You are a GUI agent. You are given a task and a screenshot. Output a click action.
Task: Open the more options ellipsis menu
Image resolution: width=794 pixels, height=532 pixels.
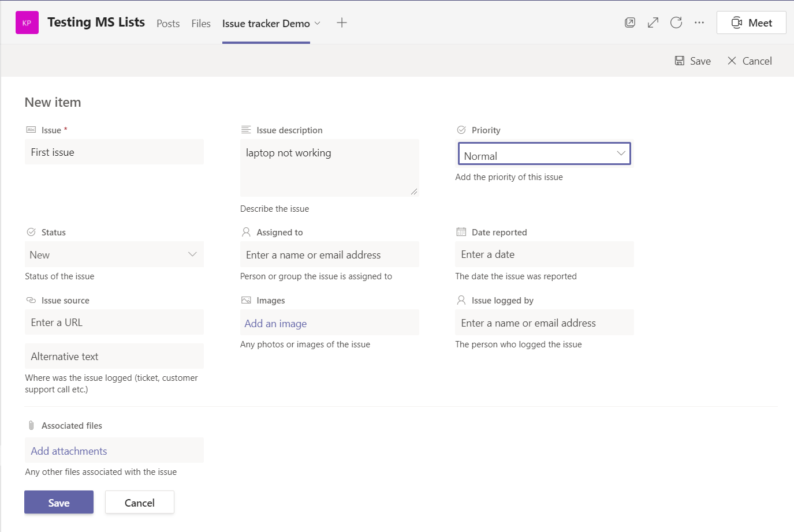coord(699,23)
